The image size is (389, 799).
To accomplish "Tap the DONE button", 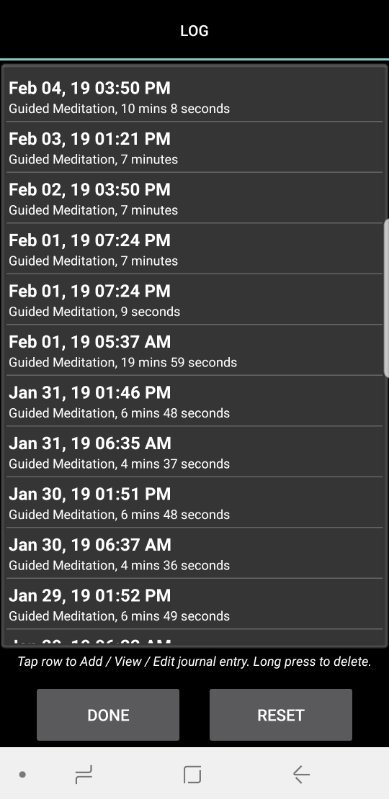I will [x=108, y=715].
